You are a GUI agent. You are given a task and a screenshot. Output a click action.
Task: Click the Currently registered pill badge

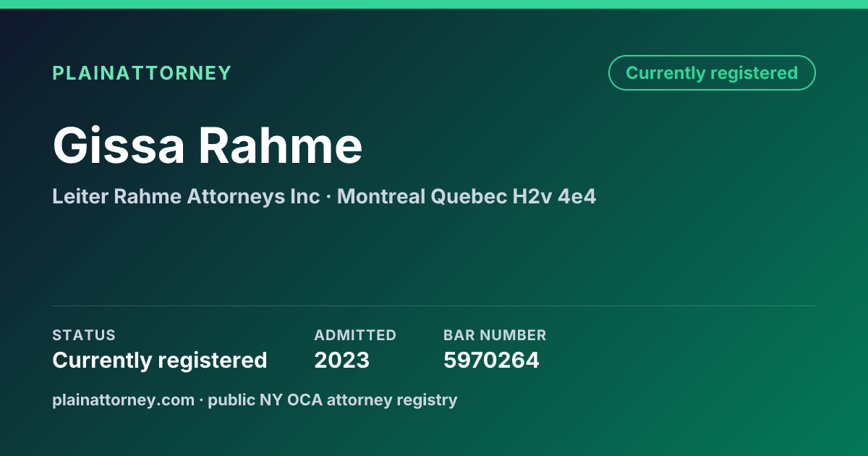point(712,73)
